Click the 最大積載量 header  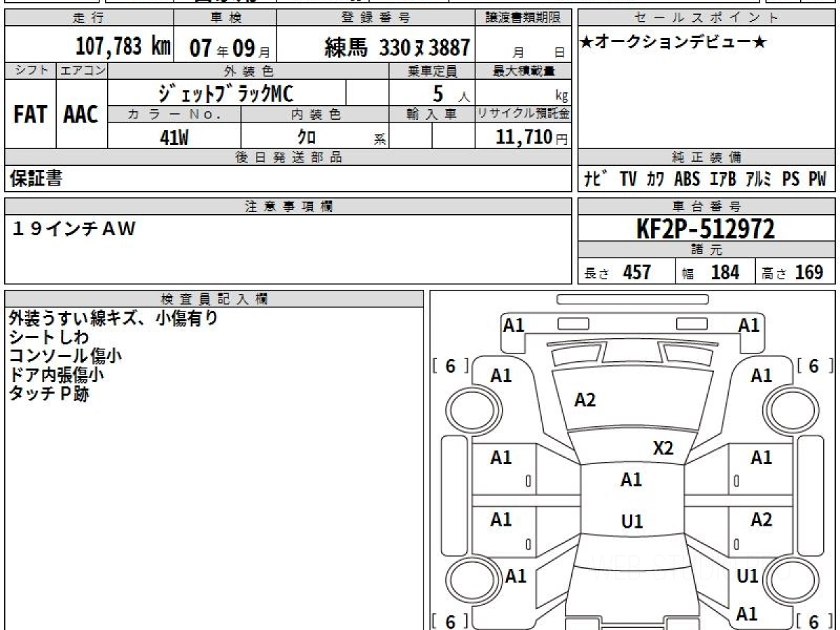(524, 71)
